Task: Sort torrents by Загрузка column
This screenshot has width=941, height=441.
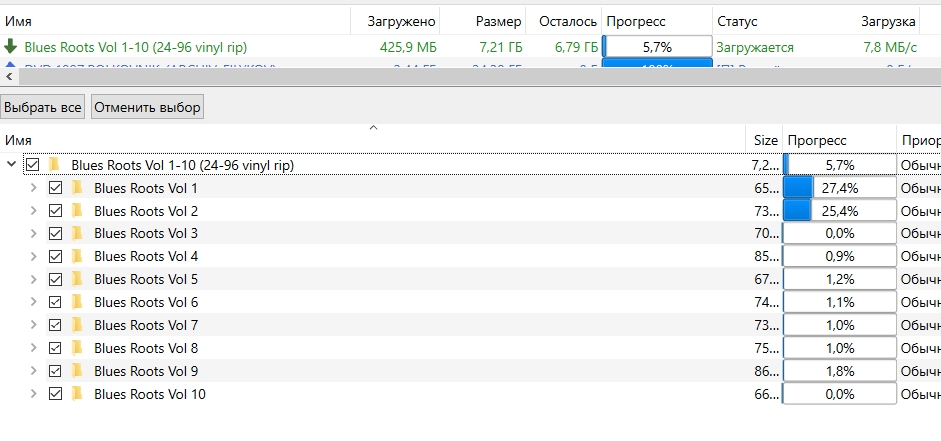Action: 889,22
